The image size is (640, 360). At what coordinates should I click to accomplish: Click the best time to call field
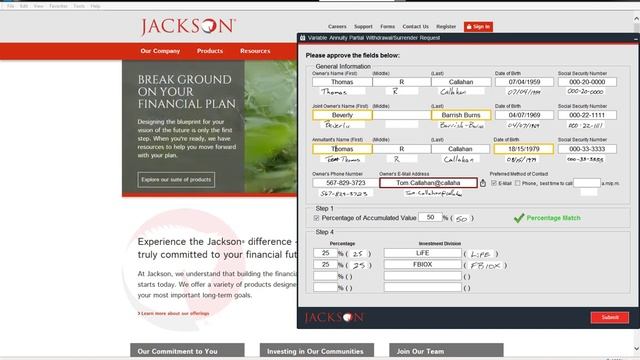click(x=587, y=183)
